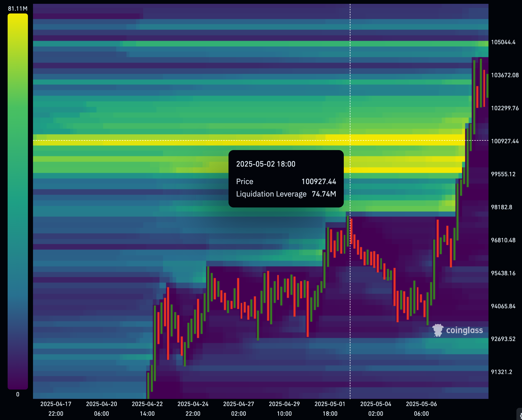The height and width of the screenshot is (420, 522).
Task: Click the 100927.44 price axis label
Action: (x=504, y=141)
